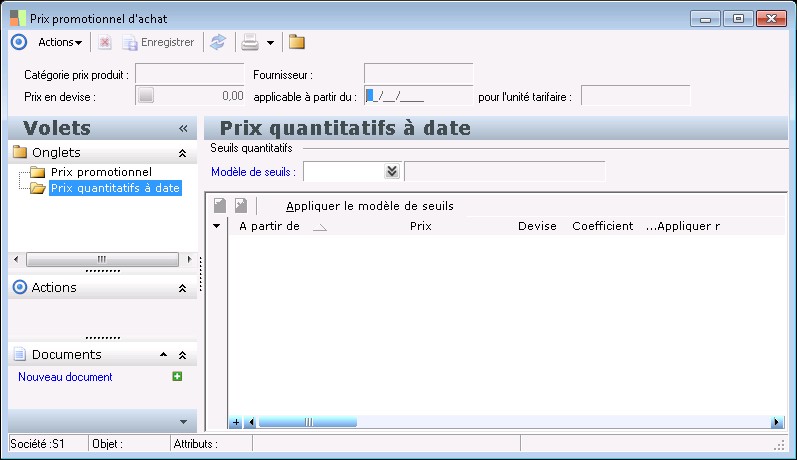Click Société :S1 in status bar

[x=38, y=444]
